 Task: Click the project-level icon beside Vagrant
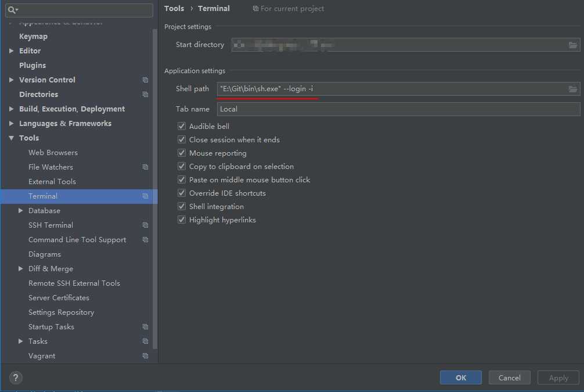coord(145,356)
